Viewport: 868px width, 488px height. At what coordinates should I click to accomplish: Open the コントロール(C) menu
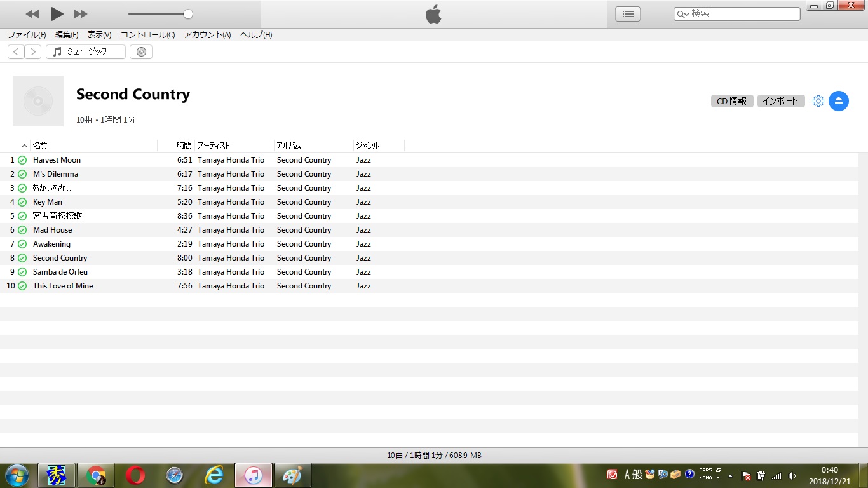(x=147, y=35)
